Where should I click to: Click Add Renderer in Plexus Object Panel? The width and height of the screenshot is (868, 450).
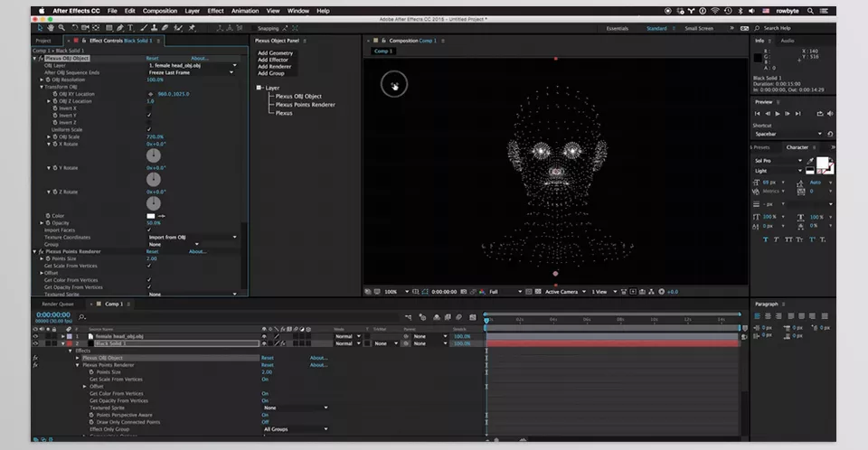[274, 67]
